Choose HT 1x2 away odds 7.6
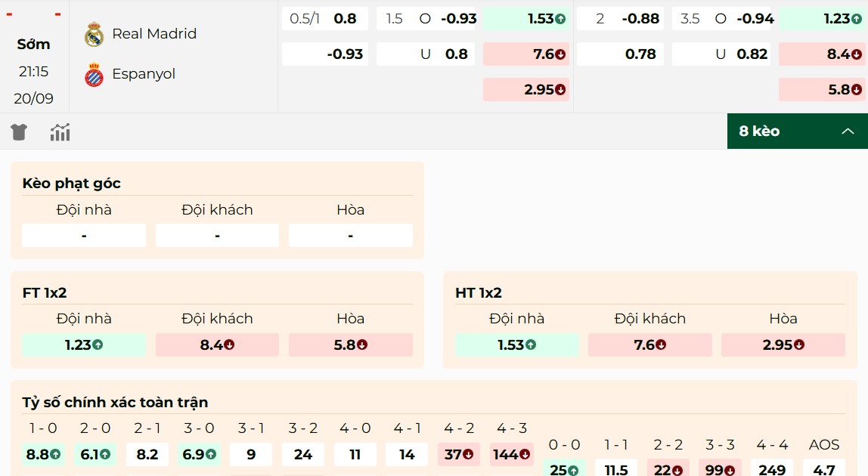 [x=649, y=345]
